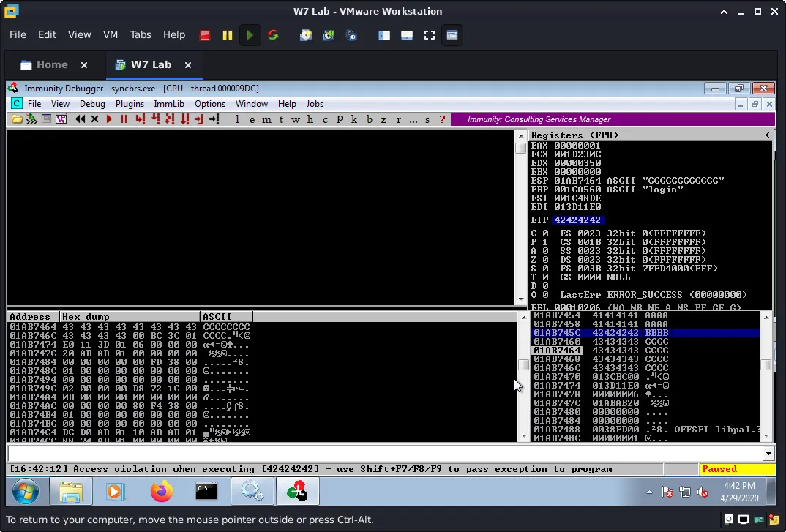Image resolution: width=786 pixels, height=532 pixels.
Task: Show source with the 's' button
Action: [427, 119]
